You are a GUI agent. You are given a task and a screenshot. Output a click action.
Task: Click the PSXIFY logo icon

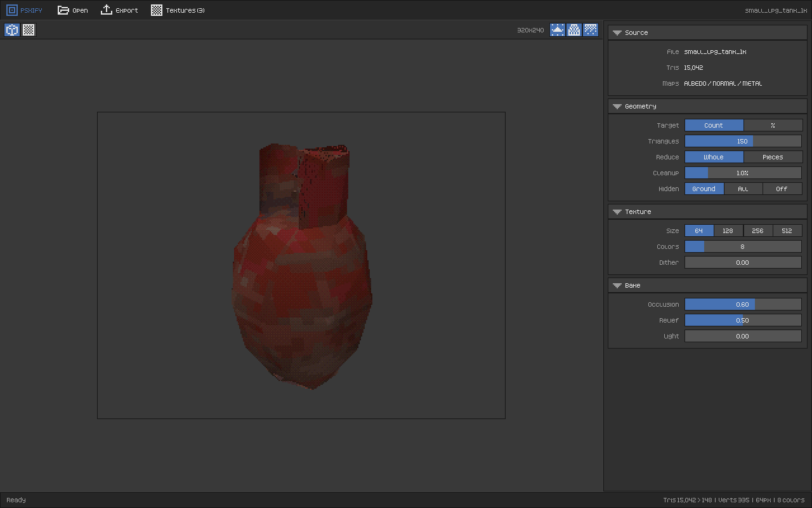tap(12, 10)
